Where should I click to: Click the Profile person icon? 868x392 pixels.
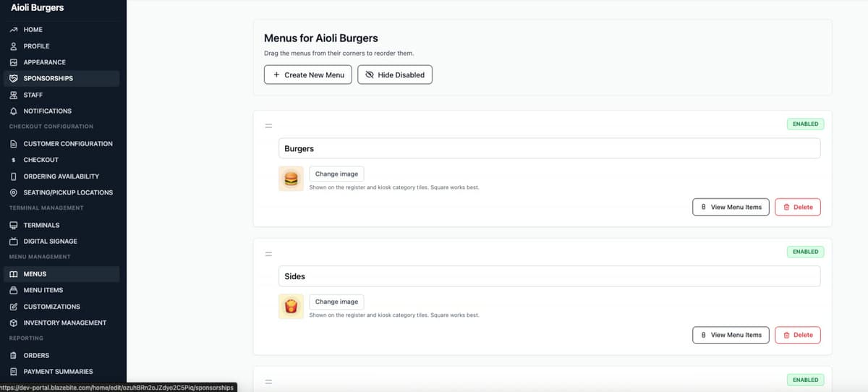click(13, 46)
